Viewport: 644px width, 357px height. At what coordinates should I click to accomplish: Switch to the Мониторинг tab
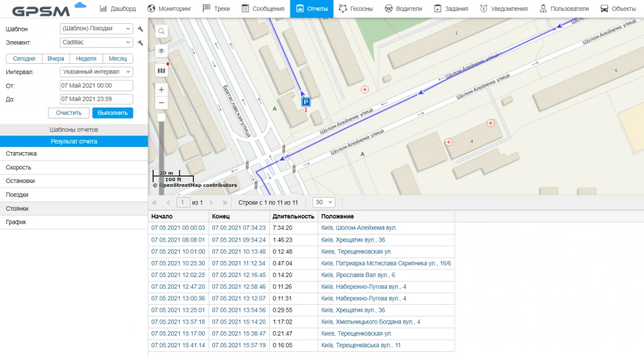pyautogui.click(x=171, y=9)
